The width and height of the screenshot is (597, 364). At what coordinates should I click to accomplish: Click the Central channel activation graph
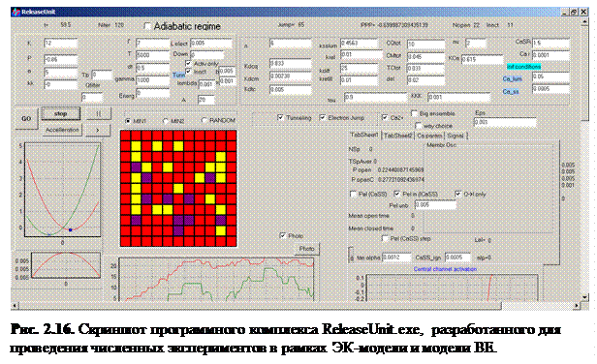click(x=453, y=288)
